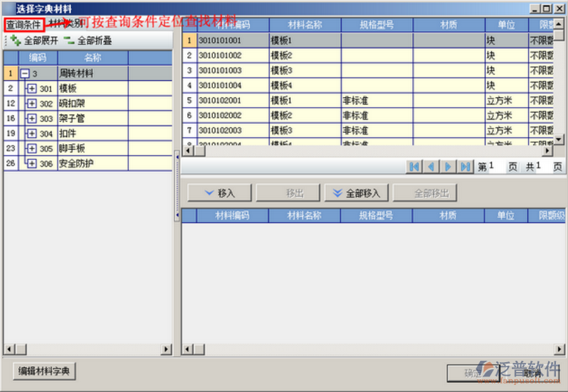This screenshot has width=568, height=392.
Task: Open 编辑材料字典
Action: pyautogui.click(x=44, y=371)
